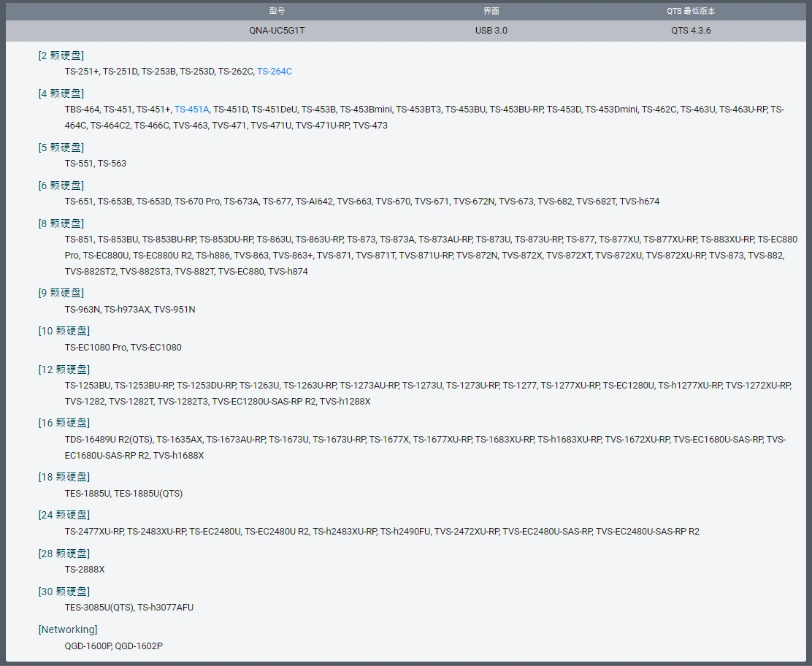The height and width of the screenshot is (666, 812).
Task: Open the TS-451A model link
Action: tap(191, 110)
